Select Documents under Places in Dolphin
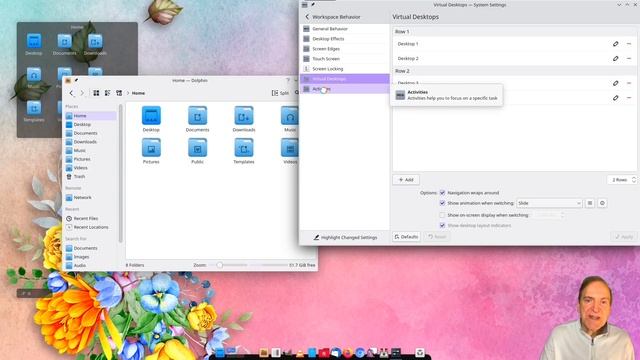Screen dimensions: 640x360 [91, 133]
